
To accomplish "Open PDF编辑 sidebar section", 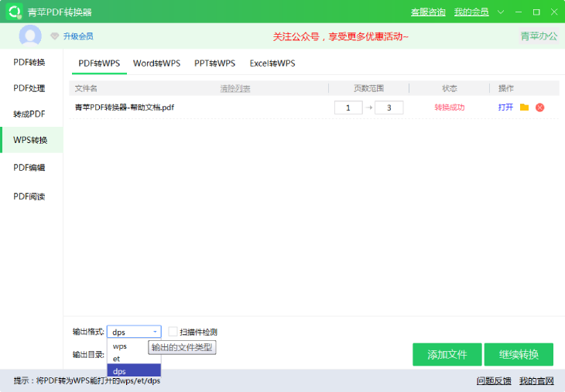I will 32,167.
